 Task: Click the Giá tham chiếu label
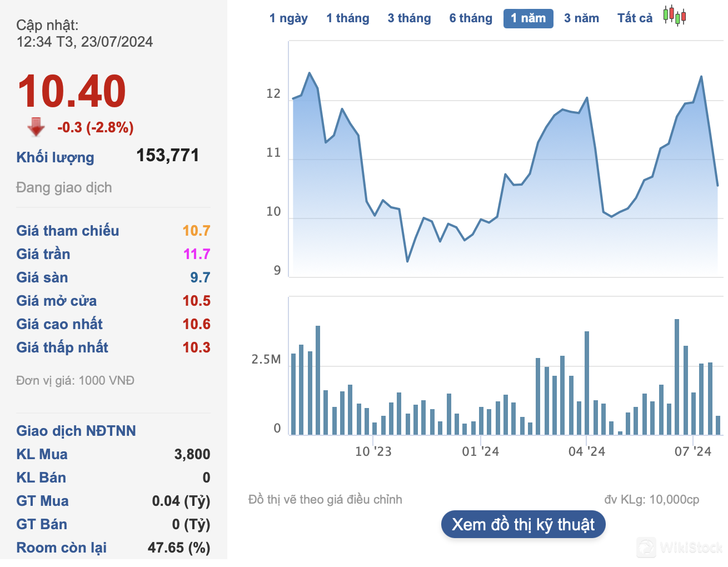pyautogui.click(x=68, y=231)
